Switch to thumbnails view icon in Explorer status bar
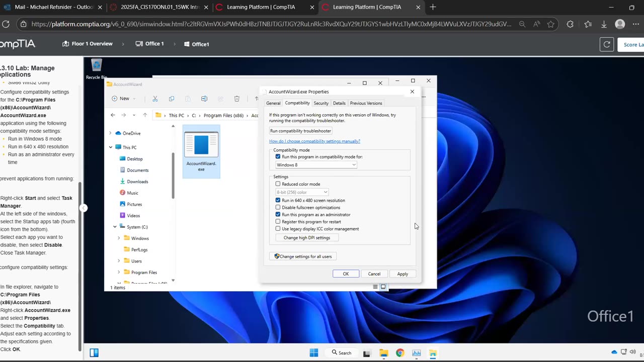Screen dimensions: 644x362 coord(383,287)
